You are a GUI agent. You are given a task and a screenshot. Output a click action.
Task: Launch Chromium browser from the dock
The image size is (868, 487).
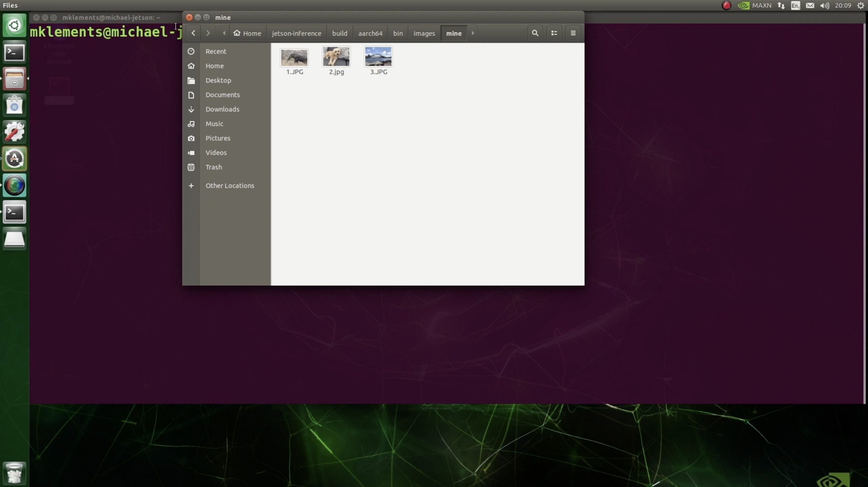(x=14, y=185)
